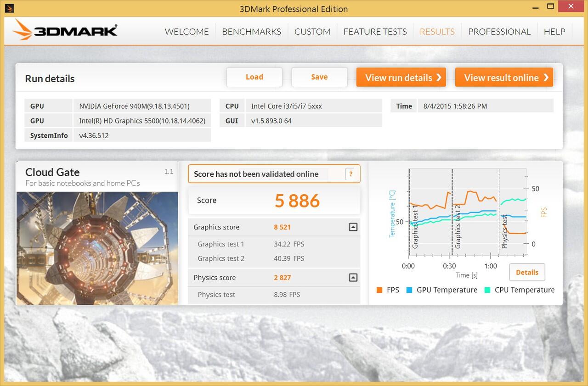Click View result online button
The height and width of the screenshot is (386, 588).
pyautogui.click(x=504, y=77)
